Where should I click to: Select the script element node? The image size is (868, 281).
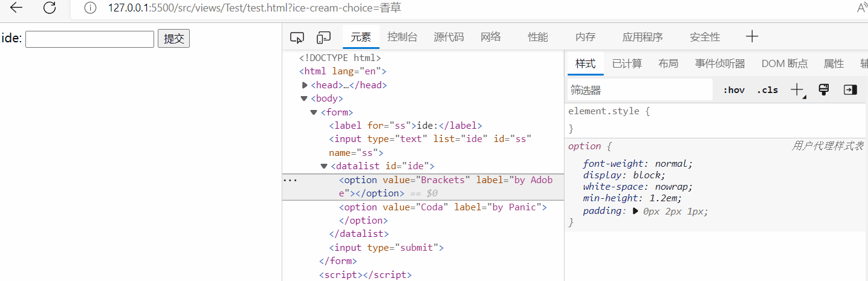click(365, 275)
